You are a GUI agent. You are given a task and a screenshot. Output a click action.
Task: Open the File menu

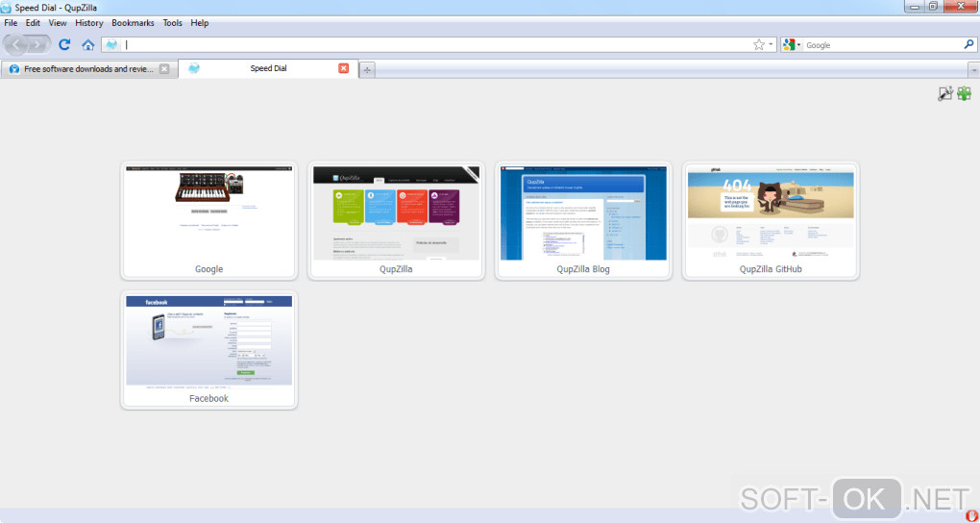click(x=11, y=23)
